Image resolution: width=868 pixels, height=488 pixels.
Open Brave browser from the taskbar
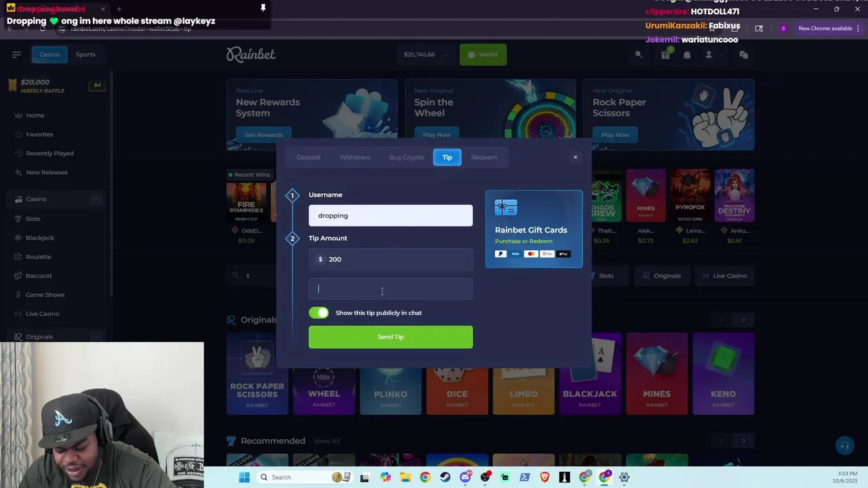click(545, 477)
